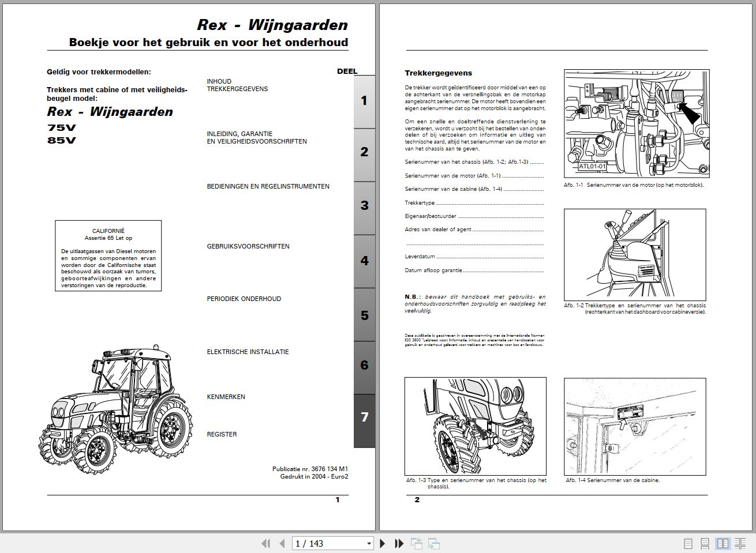
Task: Click the Afb. 1-2 dashboard figure
Action: (x=635, y=254)
